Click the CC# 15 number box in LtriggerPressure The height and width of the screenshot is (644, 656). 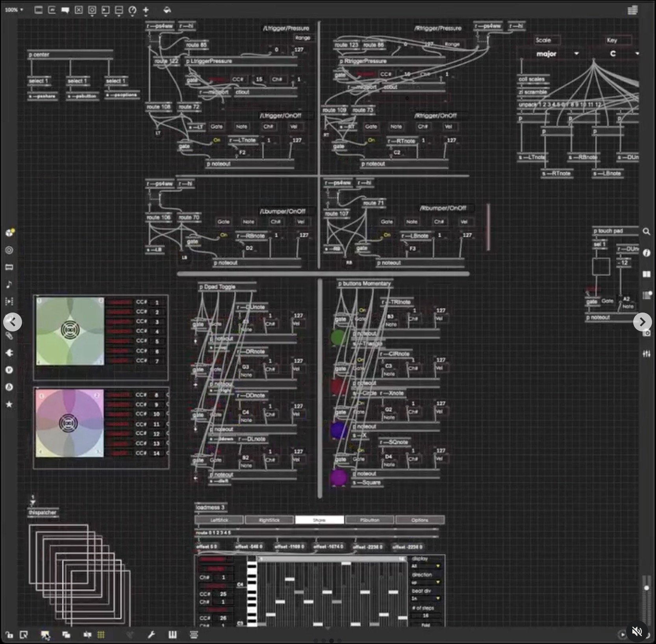pos(259,79)
